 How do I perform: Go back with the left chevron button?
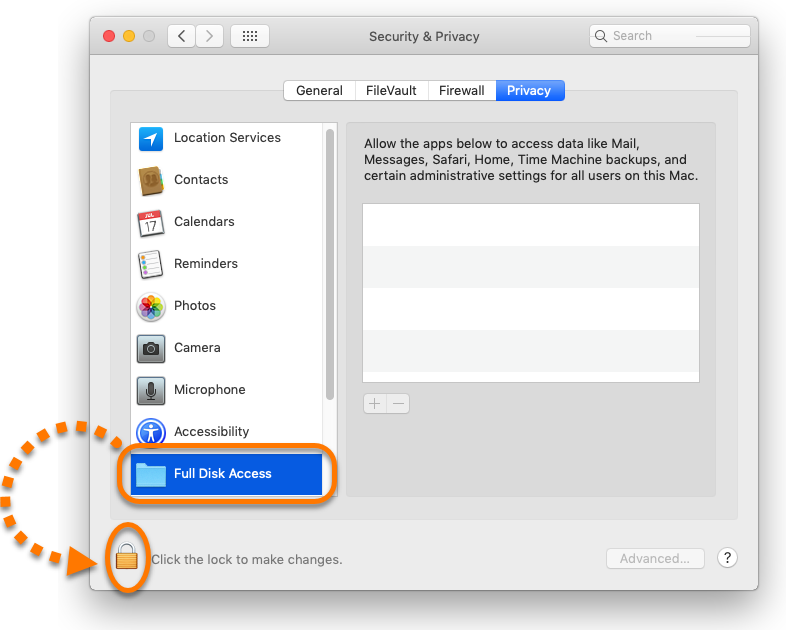point(181,36)
